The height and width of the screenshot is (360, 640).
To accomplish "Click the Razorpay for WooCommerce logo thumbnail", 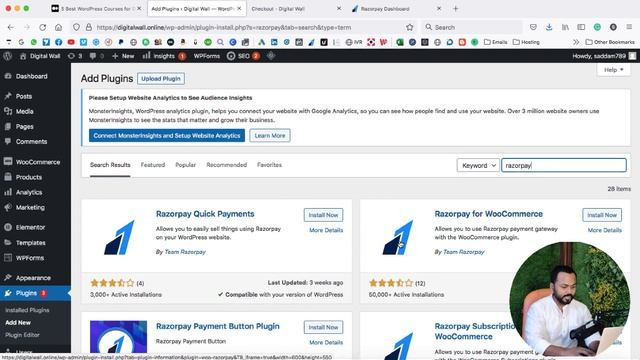I will (x=398, y=237).
